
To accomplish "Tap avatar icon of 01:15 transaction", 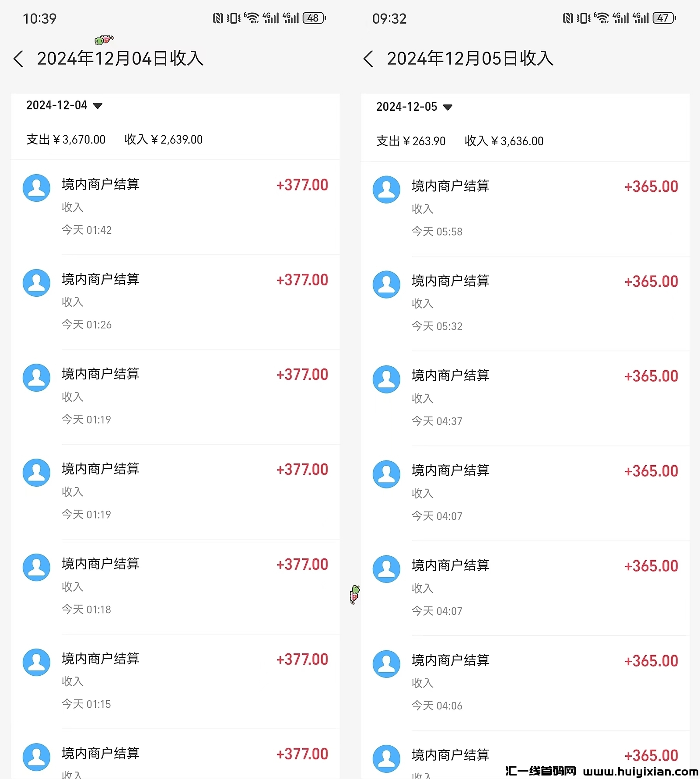I will pyautogui.click(x=36, y=662).
